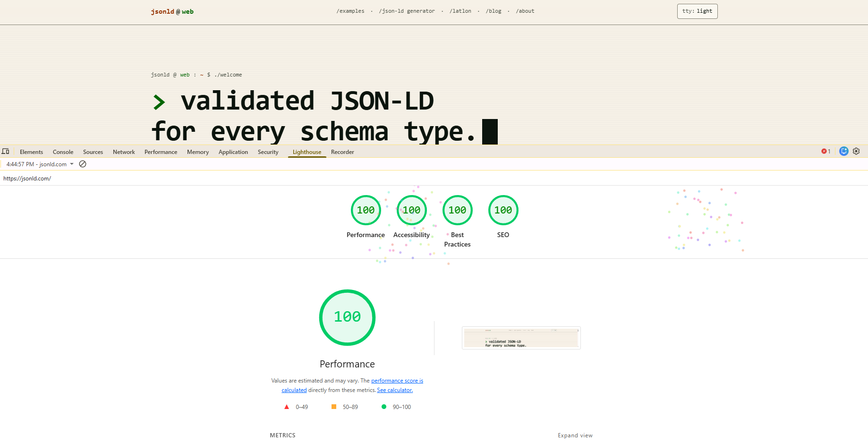Open the Memory tab

(198, 152)
